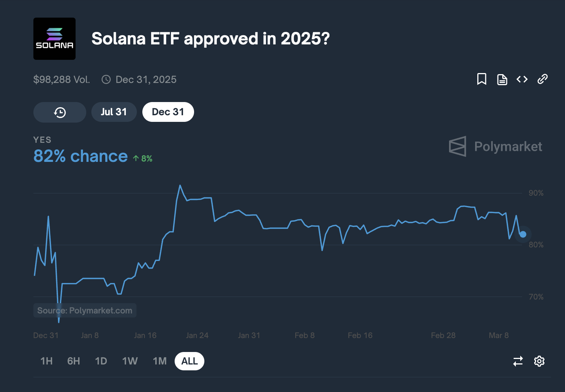Image resolution: width=565 pixels, height=392 pixels.
Task: Switch chart range to 1D
Action: tap(101, 361)
